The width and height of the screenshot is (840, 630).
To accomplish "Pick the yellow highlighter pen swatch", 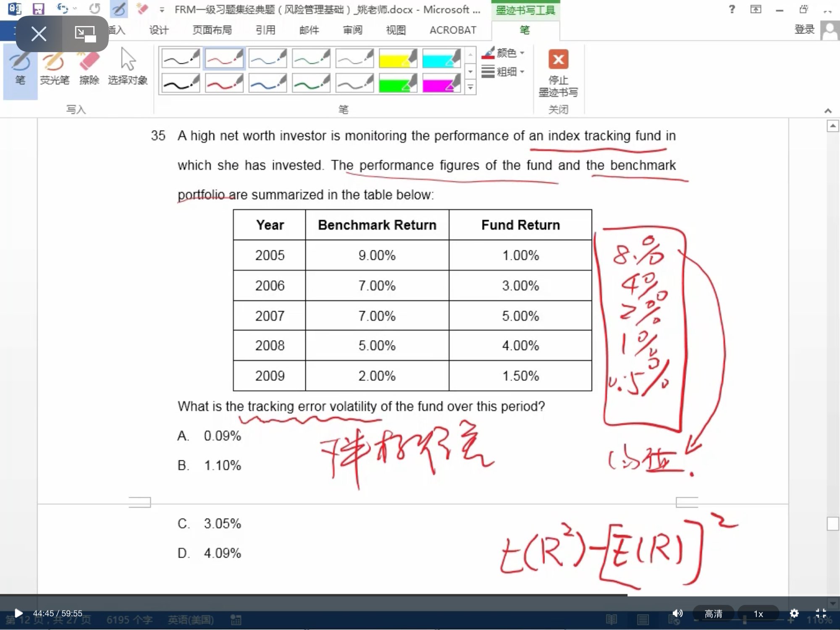I will tap(397, 58).
